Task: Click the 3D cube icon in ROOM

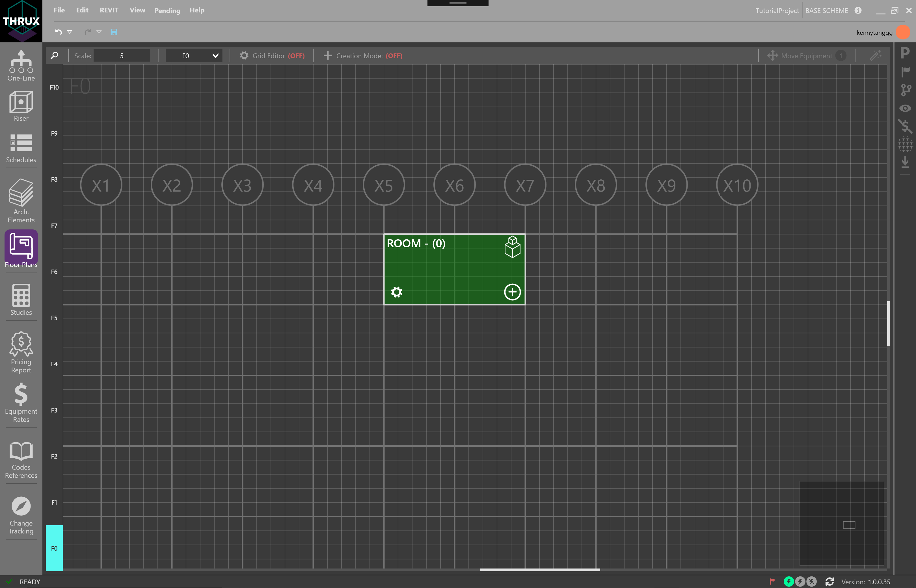Action: 512,247
